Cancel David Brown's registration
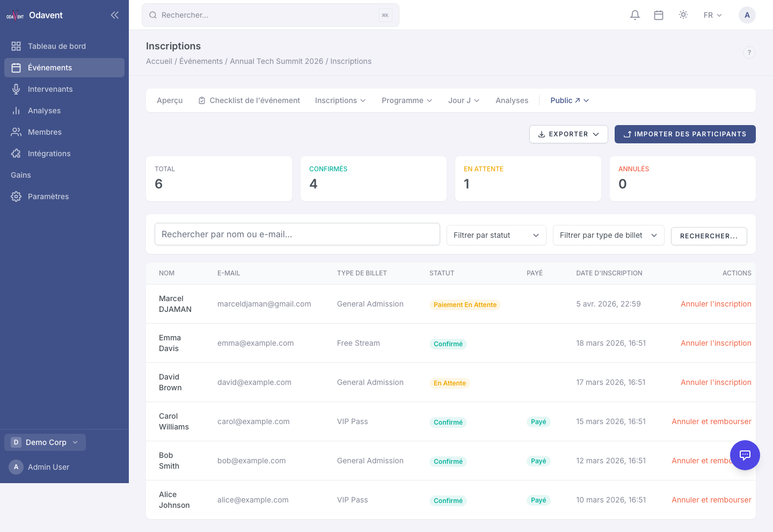The image size is (773, 532). [x=716, y=382]
